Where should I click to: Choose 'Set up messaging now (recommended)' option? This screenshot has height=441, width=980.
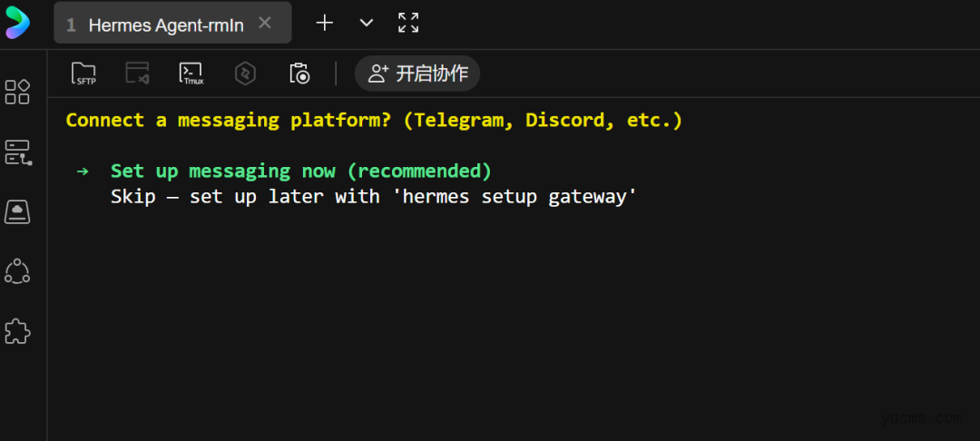300,171
